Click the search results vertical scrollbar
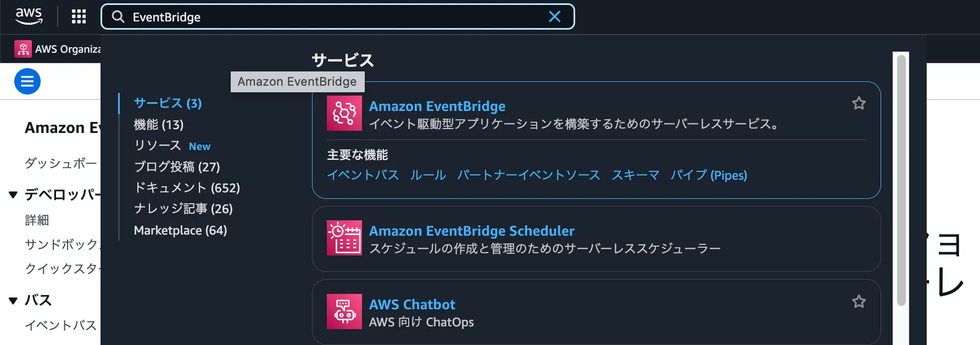This screenshot has height=345, width=980. [901, 181]
